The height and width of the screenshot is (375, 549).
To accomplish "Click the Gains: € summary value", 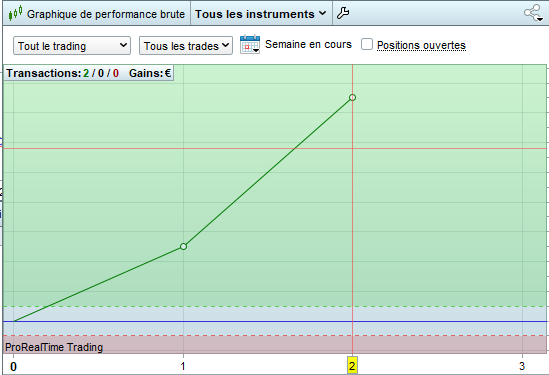I will click(150, 73).
